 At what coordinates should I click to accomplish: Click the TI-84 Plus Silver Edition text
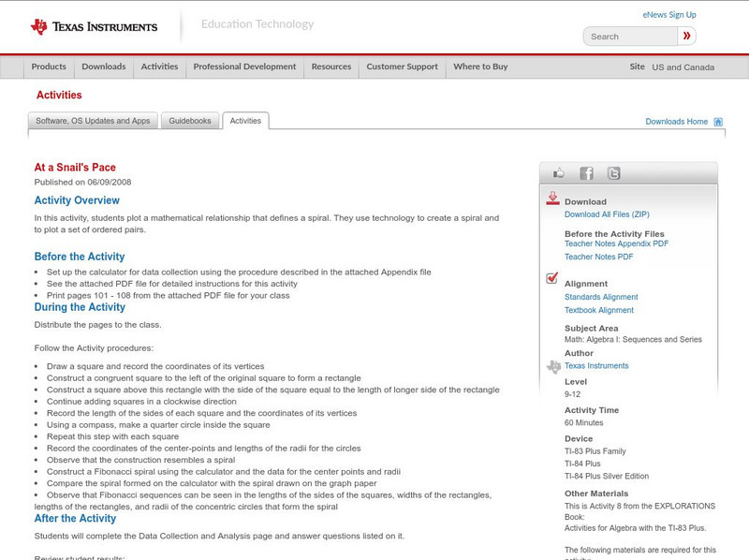pyautogui.click(x=607, y=476)
